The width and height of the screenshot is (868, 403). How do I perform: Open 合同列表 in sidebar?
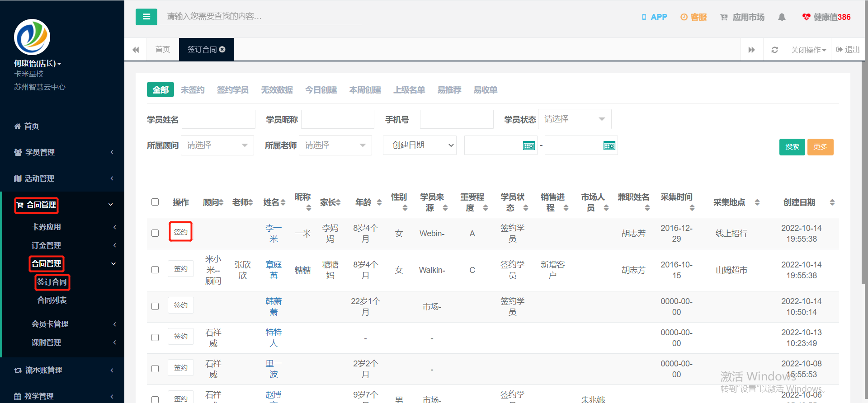point(52,300)
